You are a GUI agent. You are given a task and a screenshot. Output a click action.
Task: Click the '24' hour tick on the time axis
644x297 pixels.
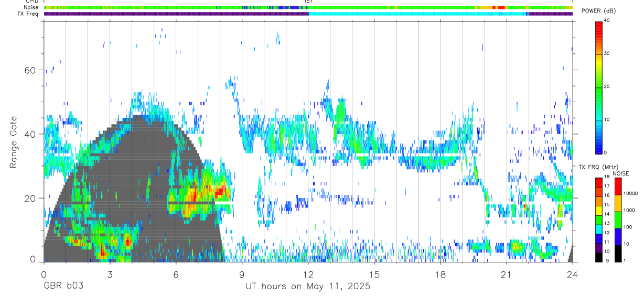[573, 274]
